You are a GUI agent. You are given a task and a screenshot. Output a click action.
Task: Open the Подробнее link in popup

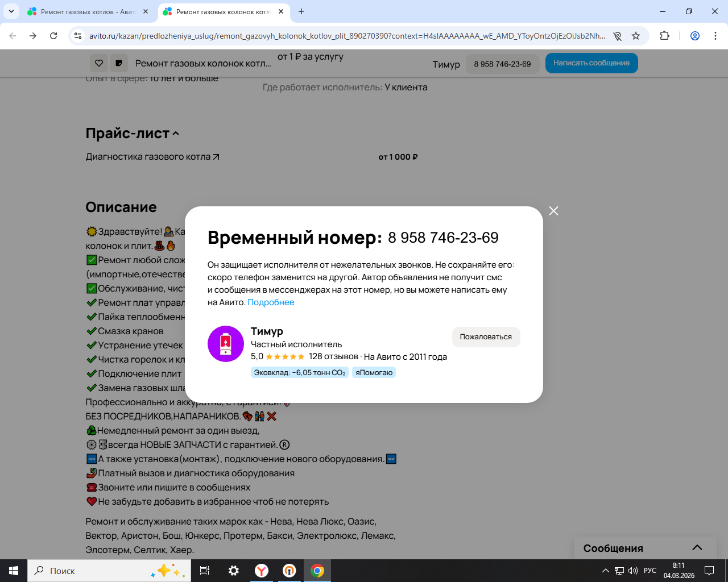(271, 302)
